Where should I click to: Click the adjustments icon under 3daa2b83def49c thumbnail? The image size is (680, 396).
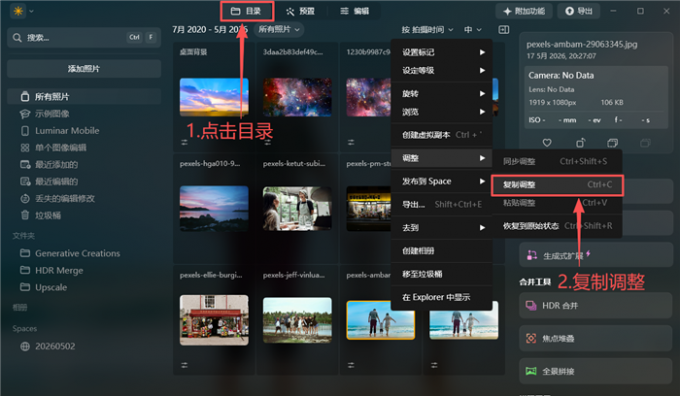[268, 142]
